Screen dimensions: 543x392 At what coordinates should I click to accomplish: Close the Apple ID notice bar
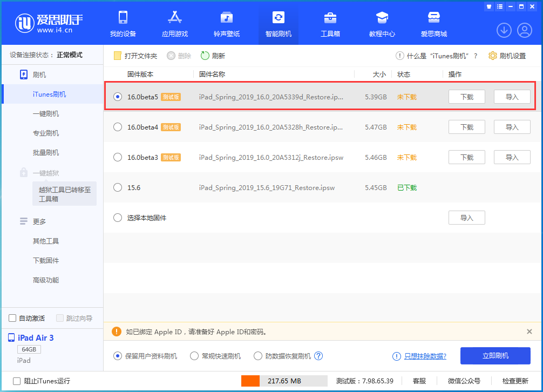click(529, 332)
